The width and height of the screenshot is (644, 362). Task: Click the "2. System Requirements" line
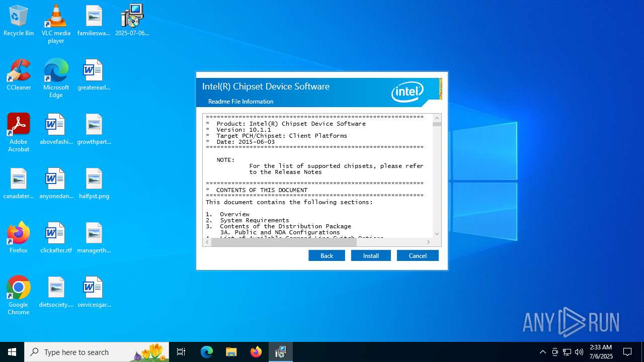247,220
